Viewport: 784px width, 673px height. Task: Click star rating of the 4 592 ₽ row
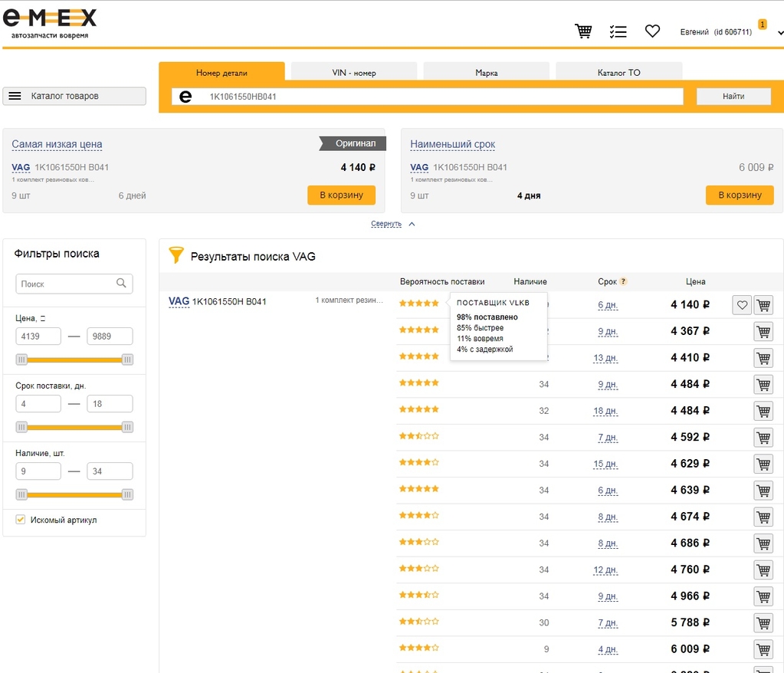click(x=419, y=435)
